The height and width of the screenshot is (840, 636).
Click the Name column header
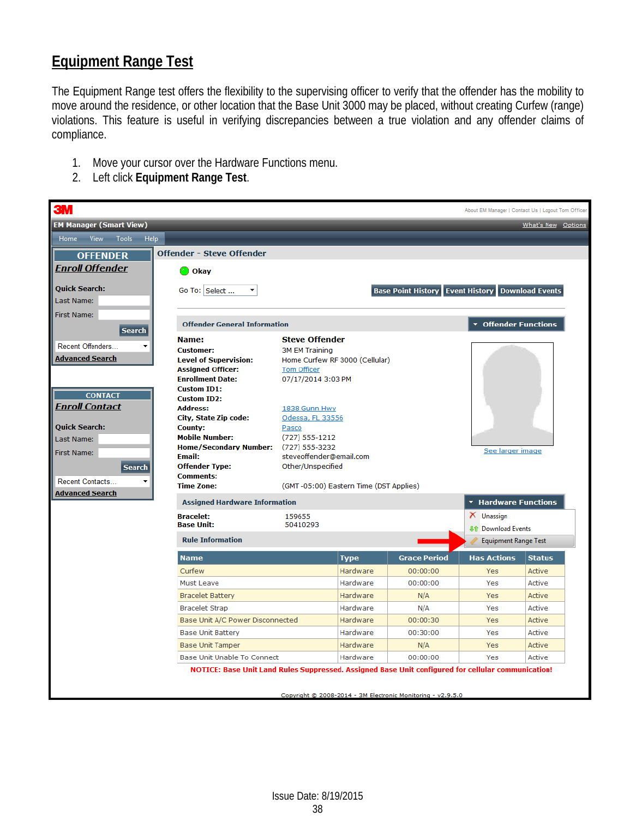(x=257, y=558)
